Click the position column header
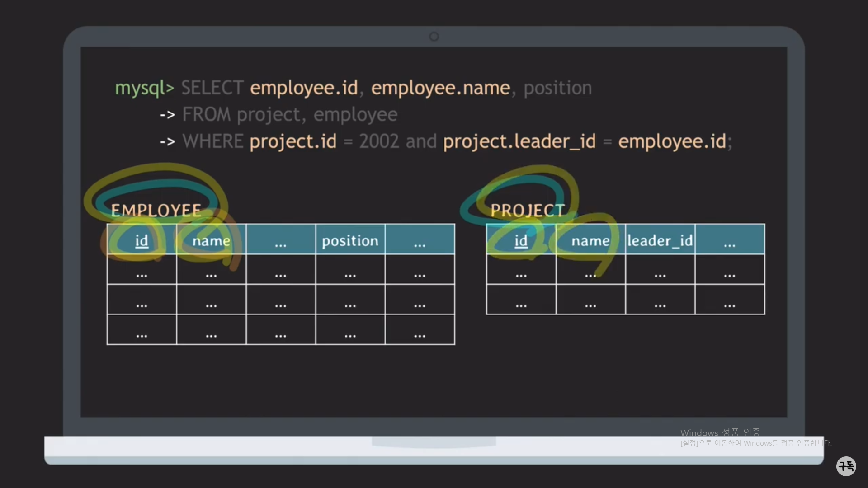 coord(350,241)
